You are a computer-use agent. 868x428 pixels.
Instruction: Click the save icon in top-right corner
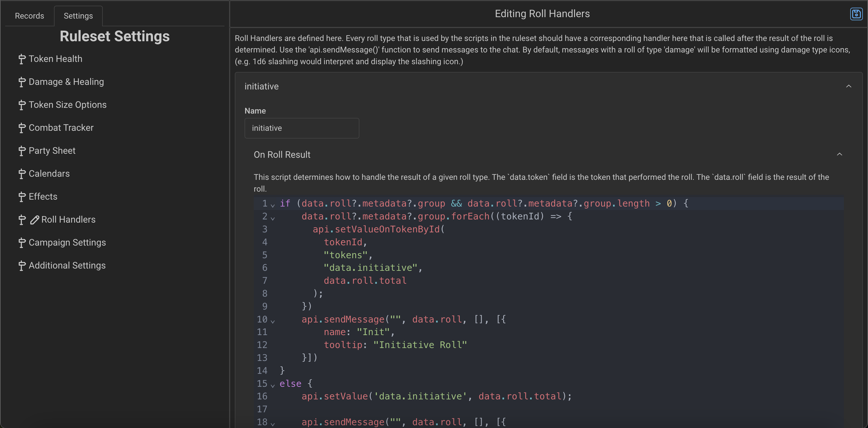[856, 14]
